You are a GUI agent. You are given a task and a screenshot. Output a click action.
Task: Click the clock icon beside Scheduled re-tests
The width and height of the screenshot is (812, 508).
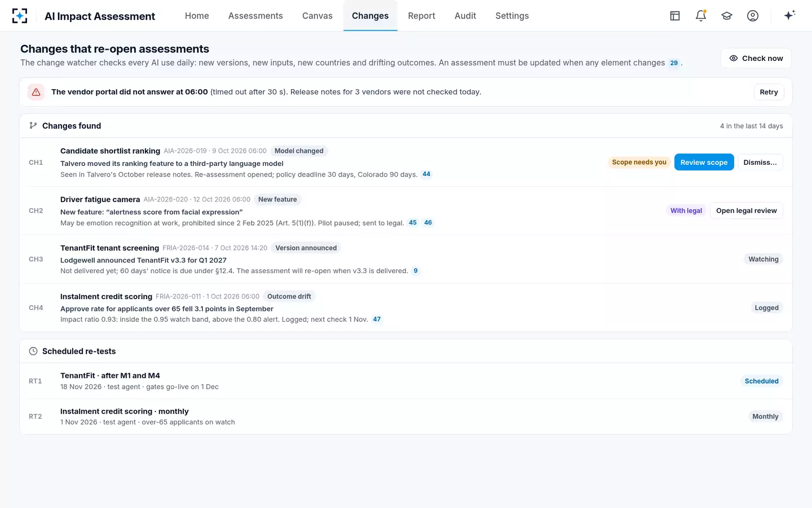point(33,351)
